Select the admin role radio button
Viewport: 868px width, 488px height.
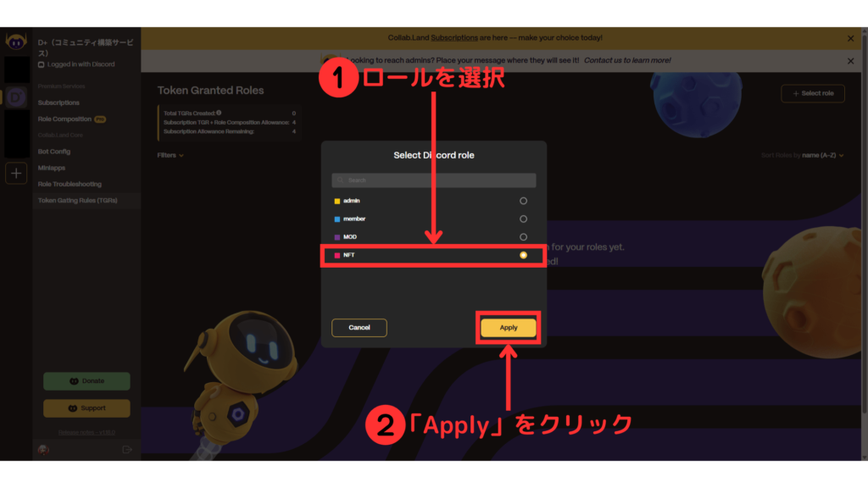[x=523, y=201]
